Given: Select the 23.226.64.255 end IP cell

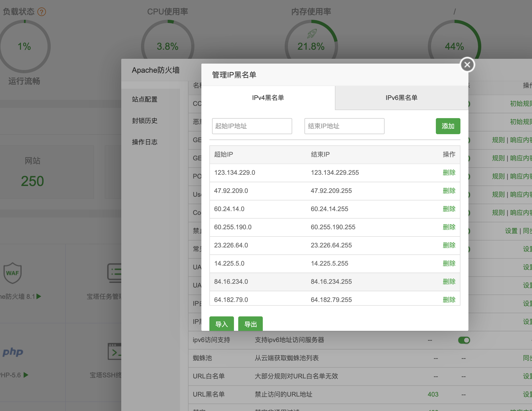Looking at the screenshot, I should tap(331, 245).
